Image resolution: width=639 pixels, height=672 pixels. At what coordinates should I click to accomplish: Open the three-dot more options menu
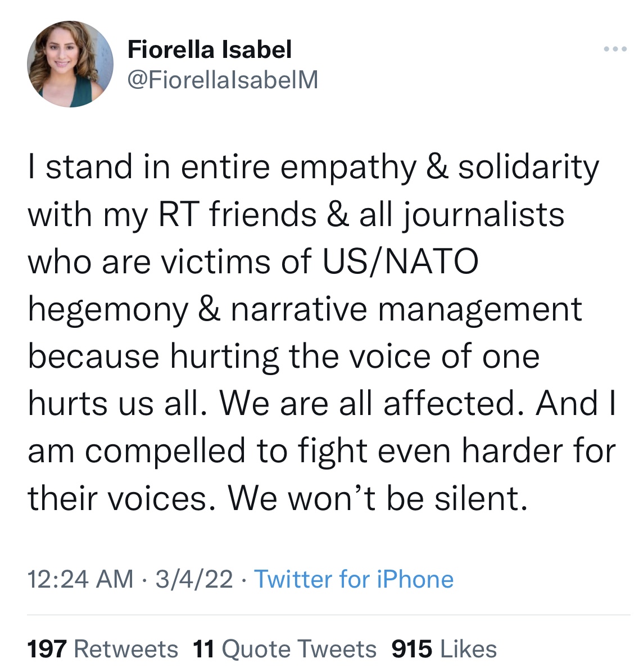[x=615, y=49]
